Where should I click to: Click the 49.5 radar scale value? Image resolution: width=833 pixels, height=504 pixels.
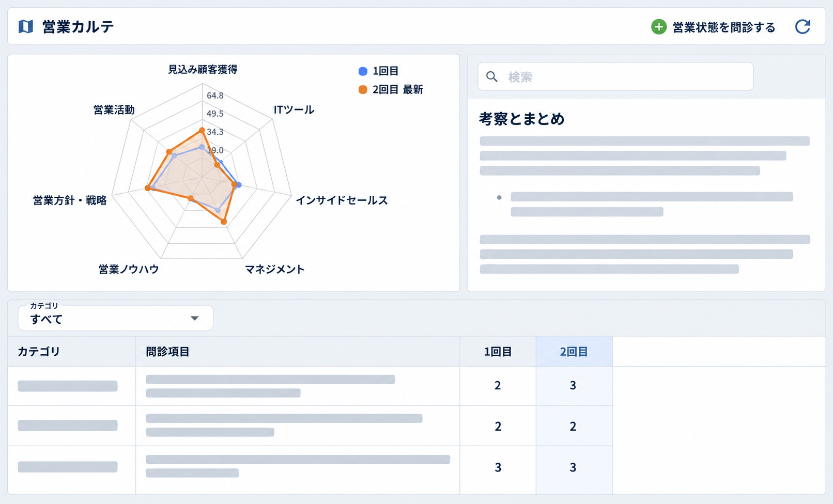click(x=215, y=114)
